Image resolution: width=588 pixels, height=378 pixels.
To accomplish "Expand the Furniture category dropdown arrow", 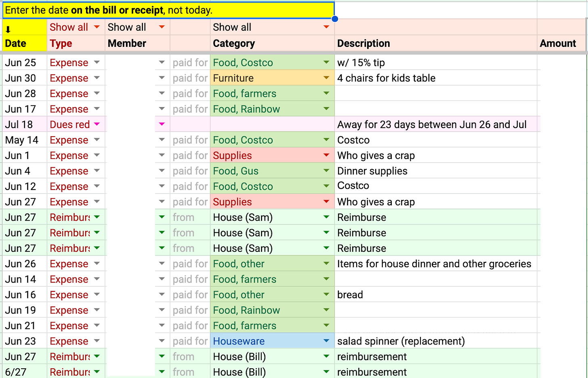I will (x=326, y=78).
